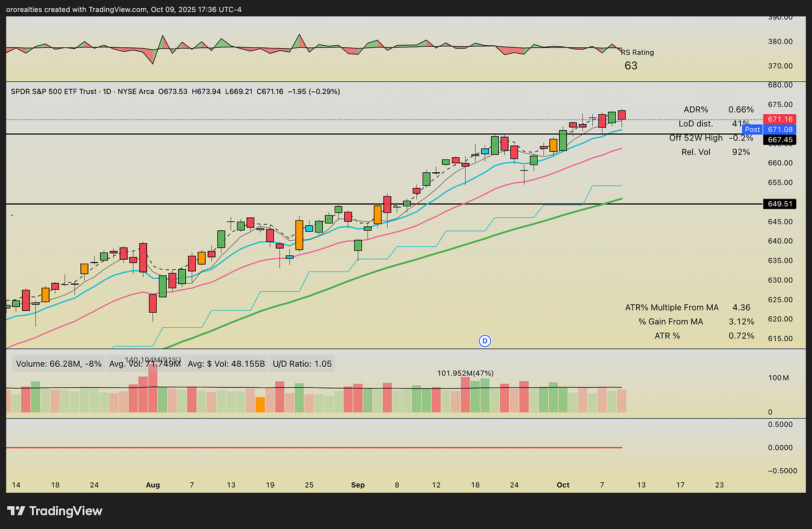Click the % Gain From MA value 3.12%
Screen dimensions: 812x529
click(742, 322)
